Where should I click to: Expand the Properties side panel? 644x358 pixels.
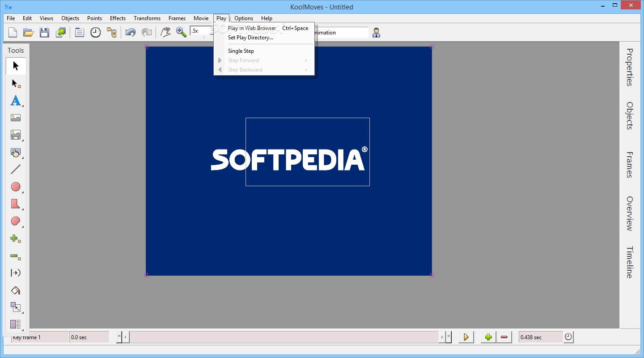tap(630, 67)
